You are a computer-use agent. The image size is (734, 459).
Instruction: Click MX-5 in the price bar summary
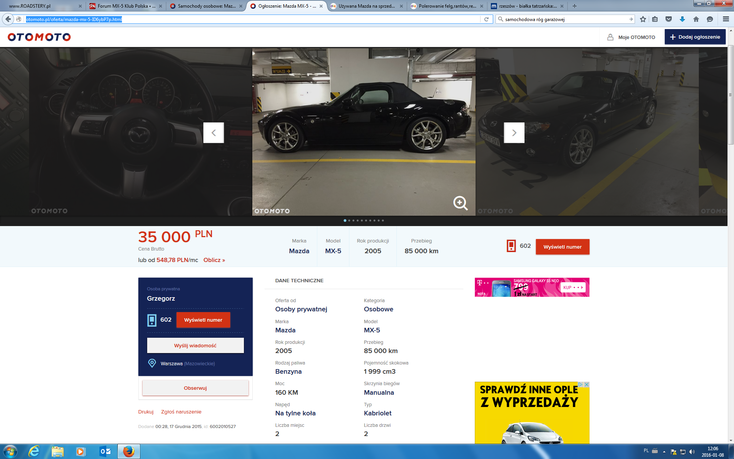point(333,251)
